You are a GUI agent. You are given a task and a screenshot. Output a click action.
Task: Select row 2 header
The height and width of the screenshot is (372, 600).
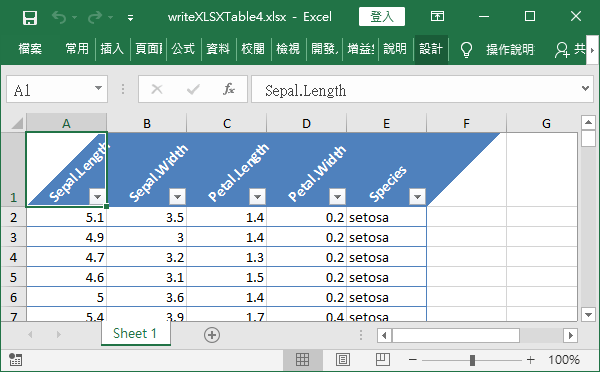point(13,217)
